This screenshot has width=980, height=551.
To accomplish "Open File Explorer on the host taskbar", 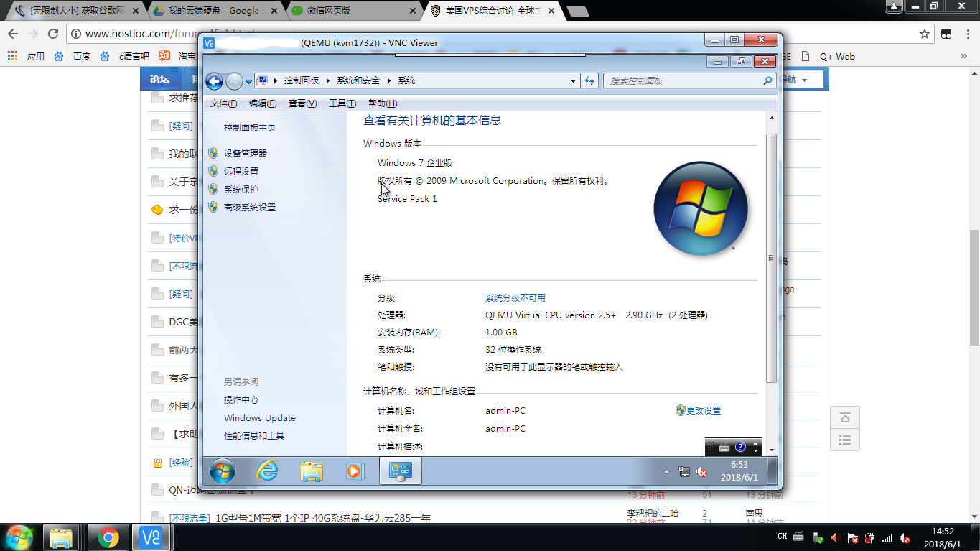I will (62, 537).
